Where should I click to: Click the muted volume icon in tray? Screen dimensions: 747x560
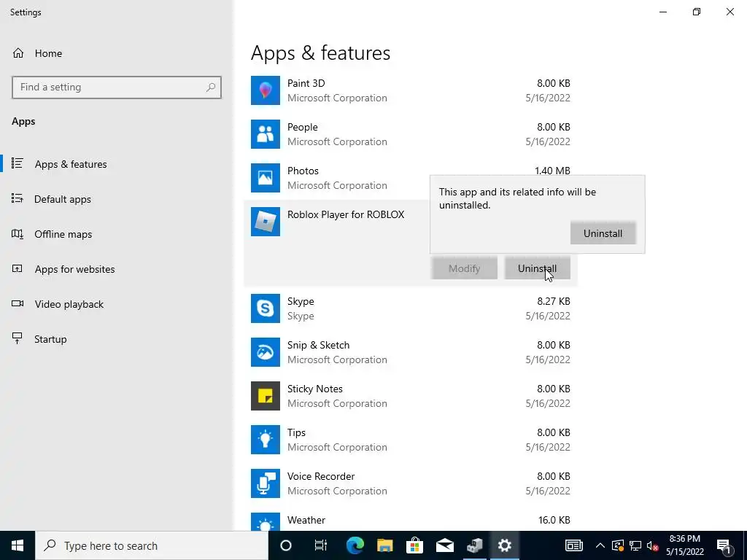653,546
